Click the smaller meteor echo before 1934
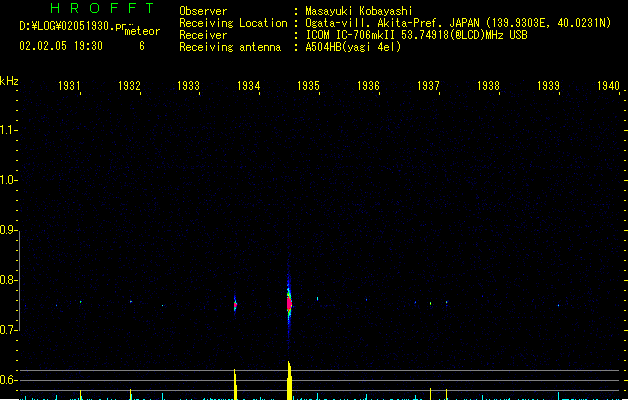 coord(235,305)
